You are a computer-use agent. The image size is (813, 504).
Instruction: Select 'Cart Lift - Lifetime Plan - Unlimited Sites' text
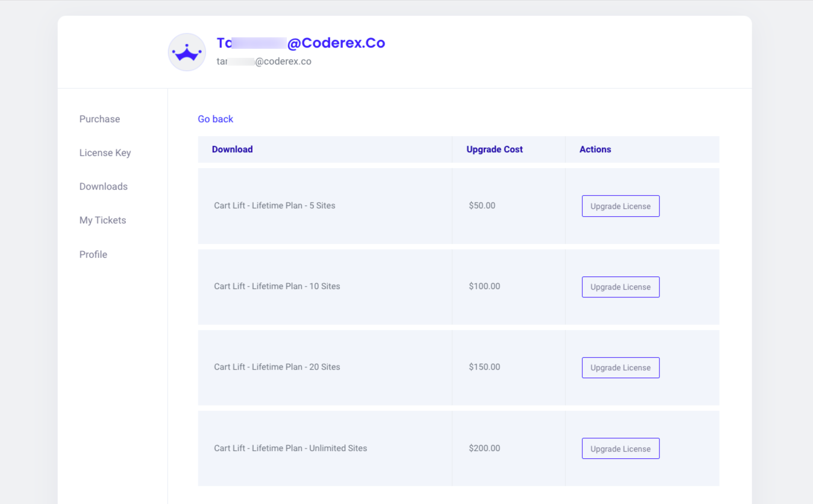[290, 448]
